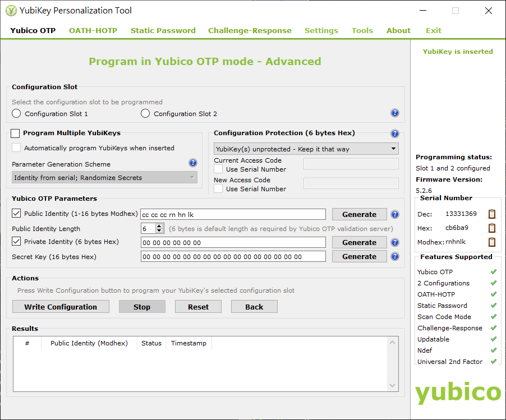Open help for Public Identity field

click(395, 214)
